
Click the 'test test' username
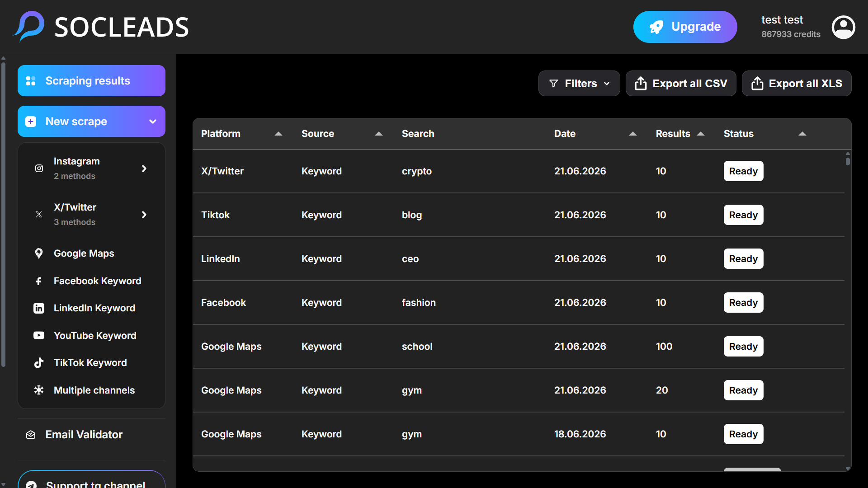coord(782,20)
